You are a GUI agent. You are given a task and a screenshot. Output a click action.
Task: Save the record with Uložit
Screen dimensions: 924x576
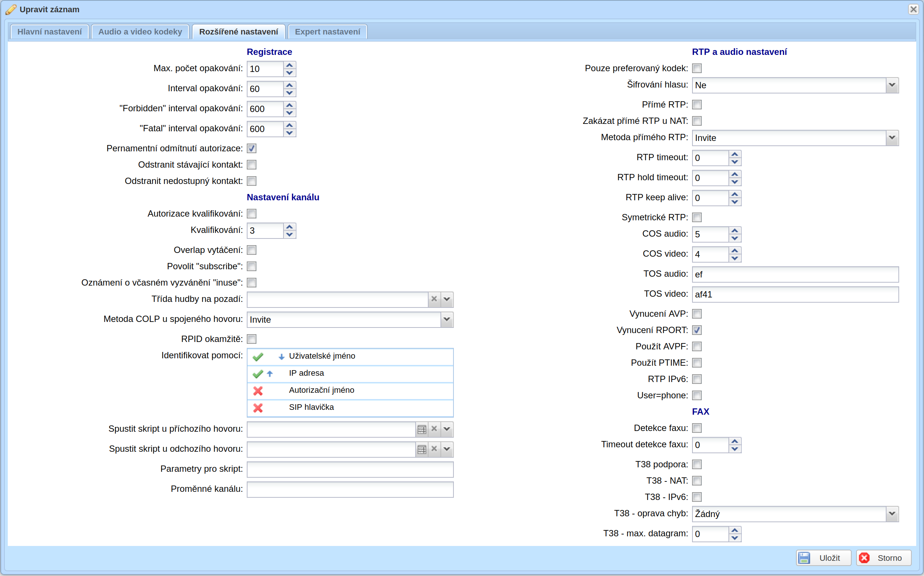tap(823, 558)
